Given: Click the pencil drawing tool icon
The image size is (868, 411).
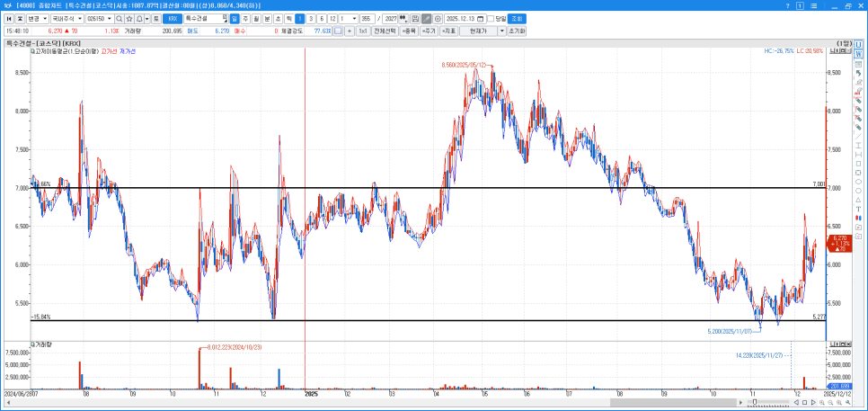Looking at the screenshot, I should (426, 18).
